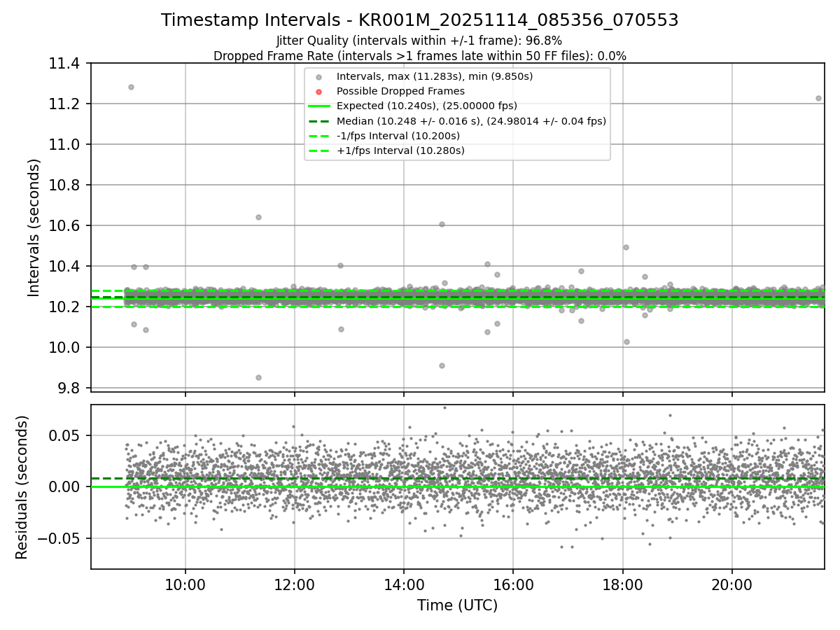Click the outlier point near 10.03 seconds at 18:00

pos(626,342)
